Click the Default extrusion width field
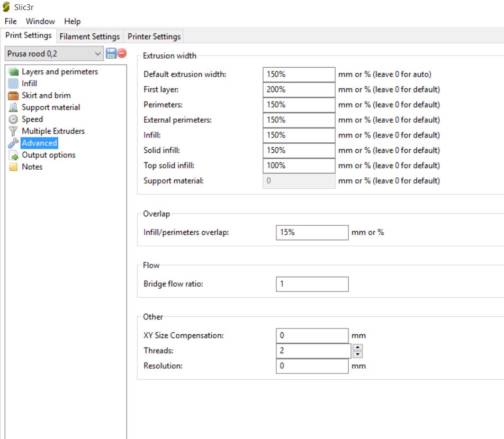Viewport: 504px width, 439px height. click(x=299, y=75)
